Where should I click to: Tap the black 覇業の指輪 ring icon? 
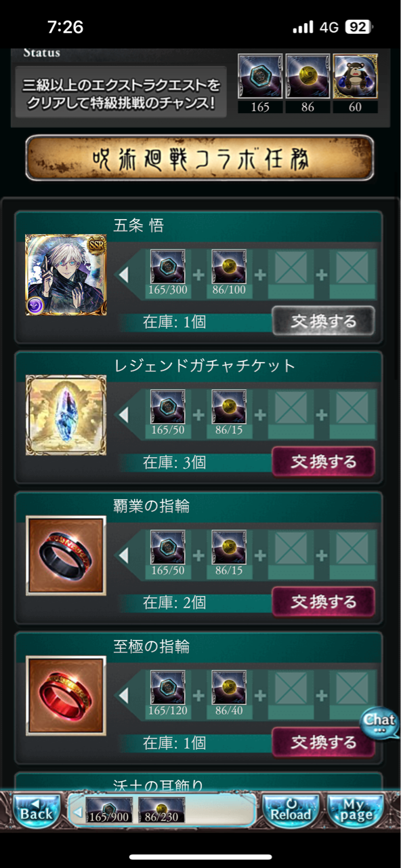click(66, 555)
